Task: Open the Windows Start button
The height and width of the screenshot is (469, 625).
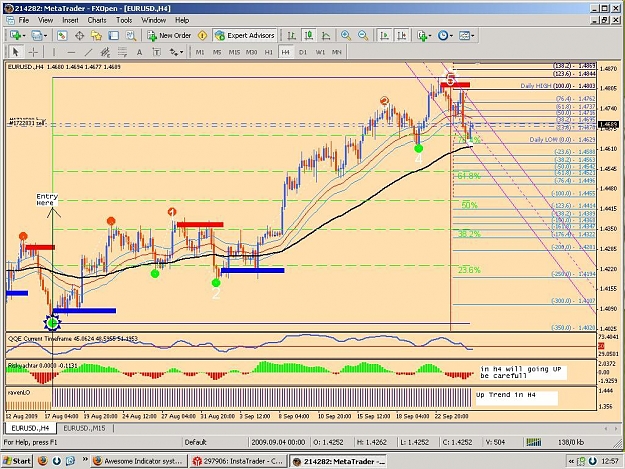Action: tap(16, 461)
